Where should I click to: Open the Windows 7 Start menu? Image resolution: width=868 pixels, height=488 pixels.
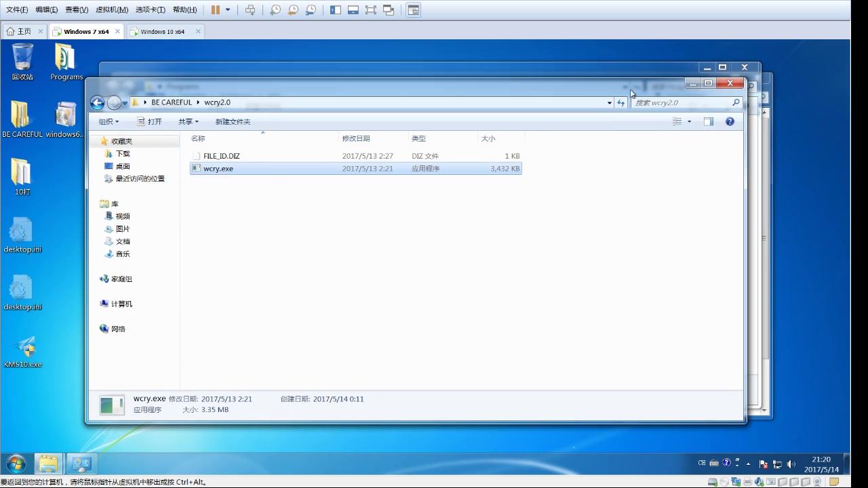16,464
